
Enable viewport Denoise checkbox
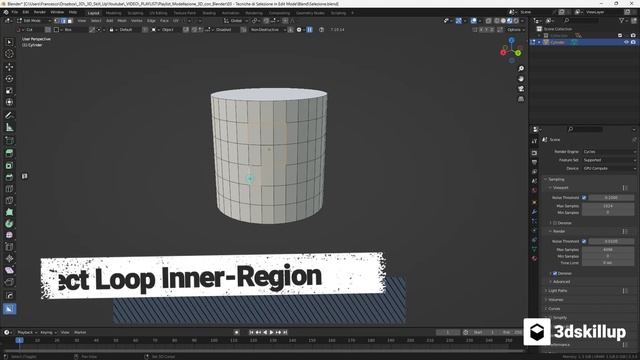(555, 223)
